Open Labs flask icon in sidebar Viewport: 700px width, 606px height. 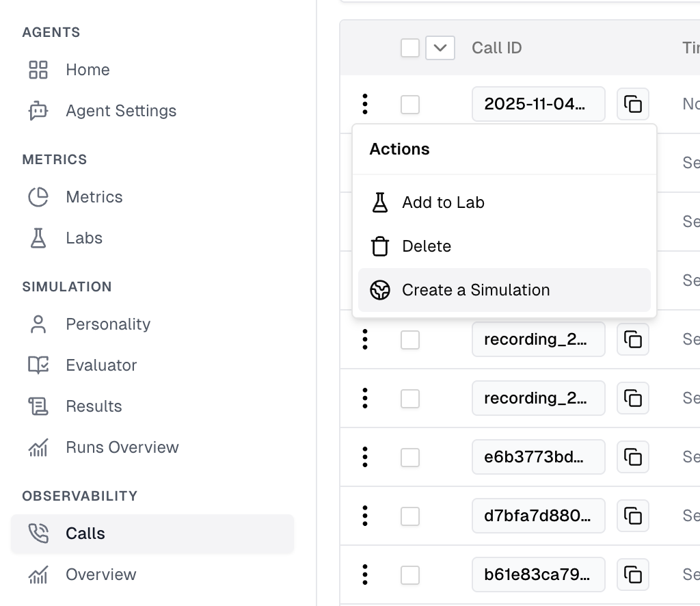38,238
